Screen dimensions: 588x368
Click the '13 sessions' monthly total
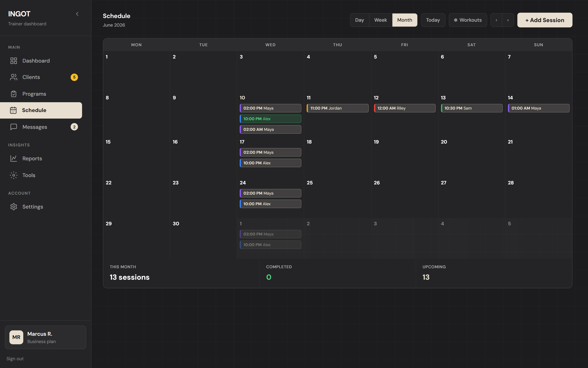(129, 277)
